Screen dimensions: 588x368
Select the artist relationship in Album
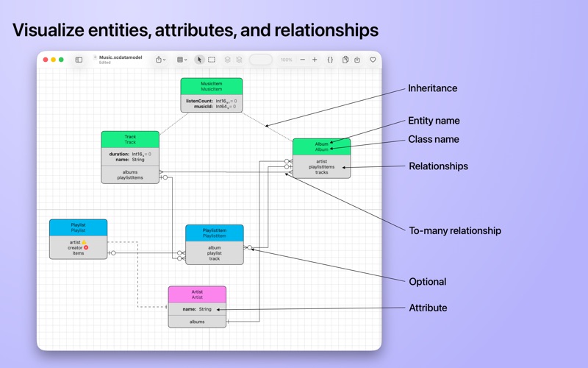tap(321, 161)
